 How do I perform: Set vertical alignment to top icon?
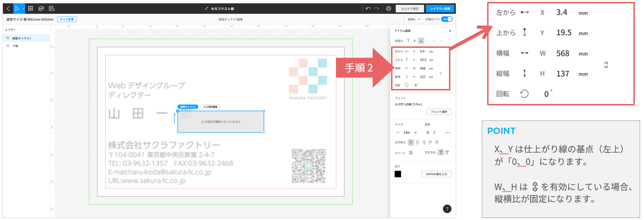(x=408, y=41)
